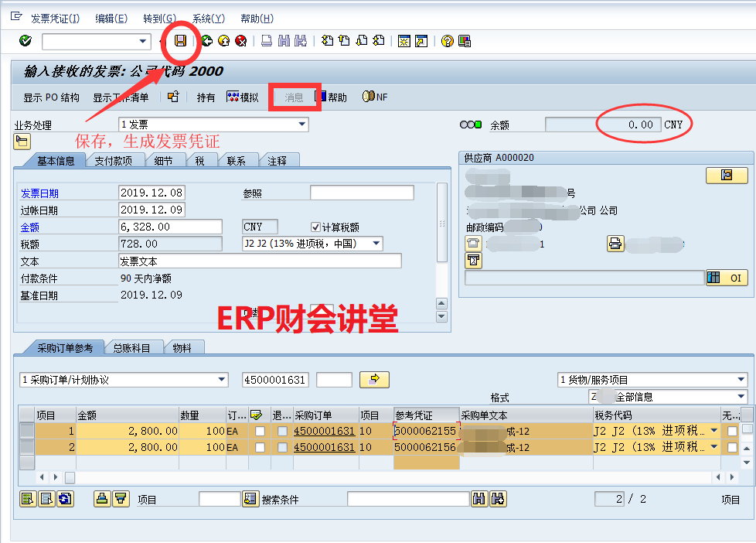Screen dimensions: 756x543
Task: Click the 模拟 simulate button
Action: pyautogui.click(x=243, y=97)
